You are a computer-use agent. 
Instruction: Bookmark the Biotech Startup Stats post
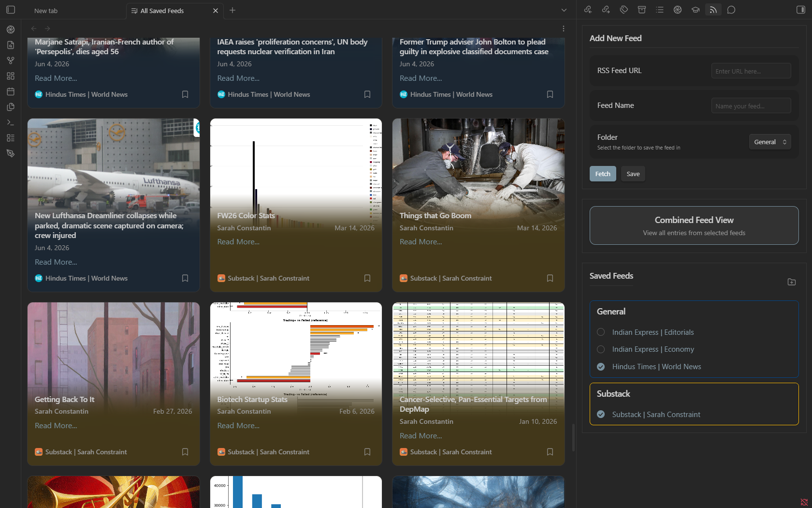click(367, 452)
